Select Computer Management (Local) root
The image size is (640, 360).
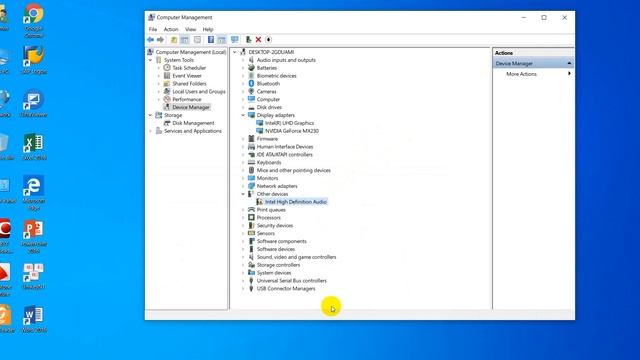191,52
